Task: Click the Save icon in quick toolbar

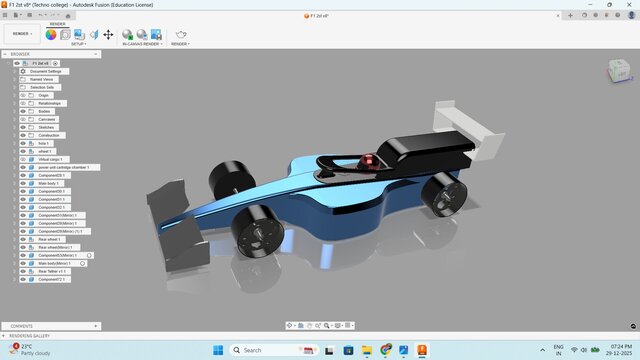Action: pyautogui.click(x=29, y=15)
